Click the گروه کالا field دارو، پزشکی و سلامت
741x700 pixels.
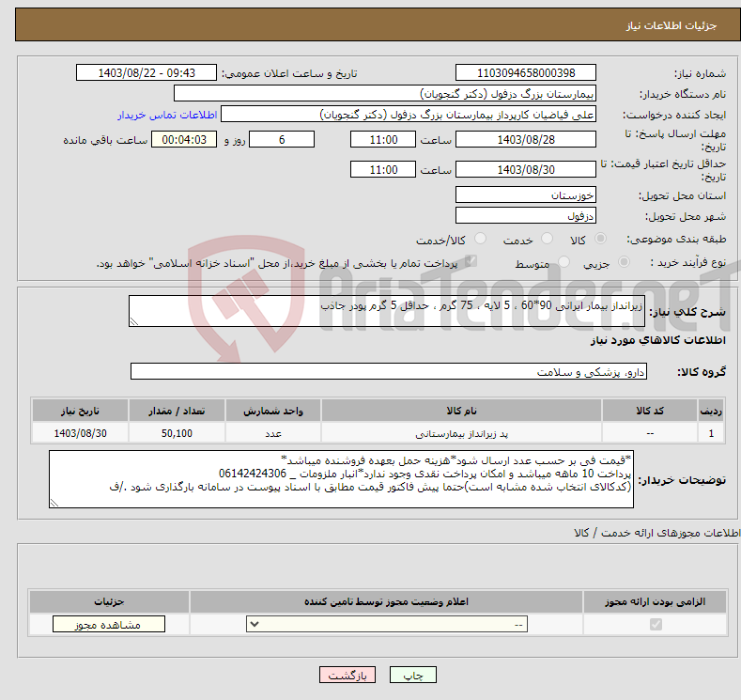tap(389, 371)
